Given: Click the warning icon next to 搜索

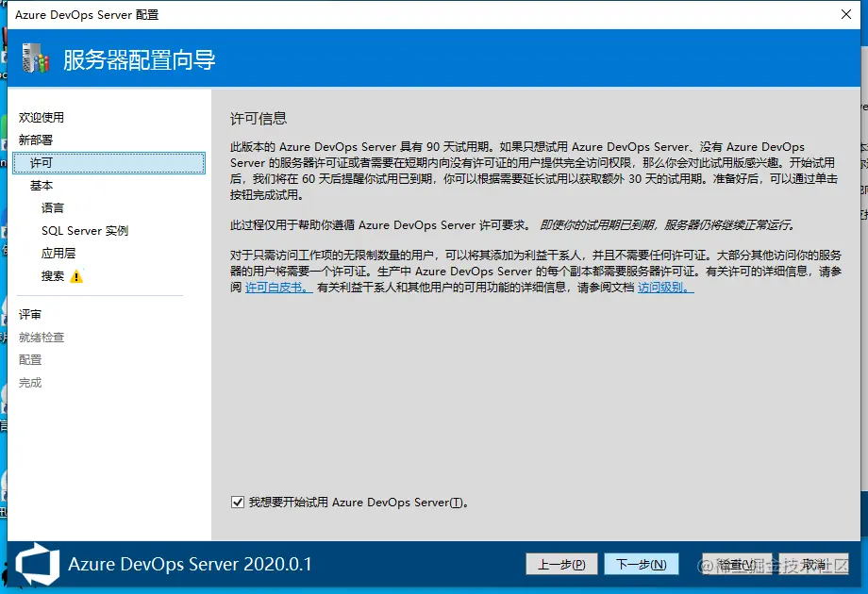Looking at the screenshot, I should tap(76, 276).
